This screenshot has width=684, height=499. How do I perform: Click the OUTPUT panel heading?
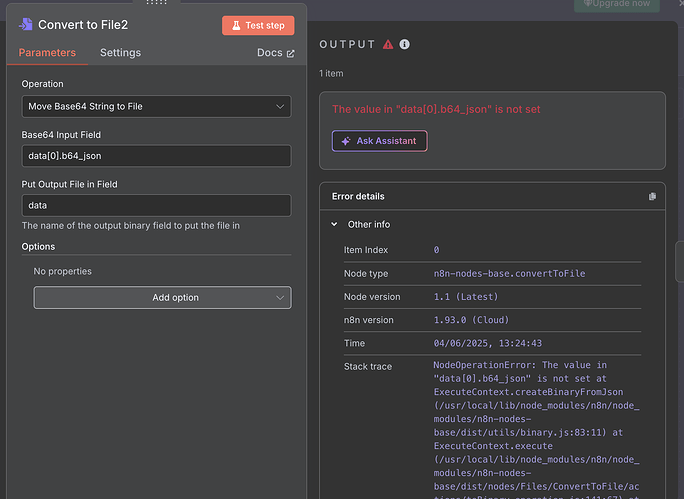coord(347,44)
